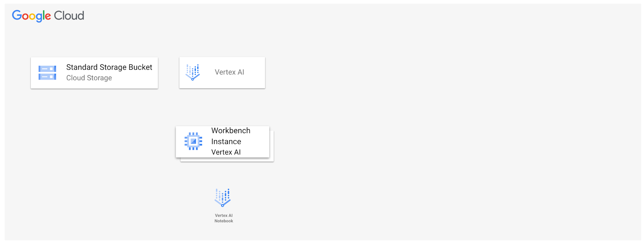Click the Cloud Storage bucket icon
Image resolution: width=644 pixels, height=244 pixels.
pyautogui.click(x=47, y=73)
